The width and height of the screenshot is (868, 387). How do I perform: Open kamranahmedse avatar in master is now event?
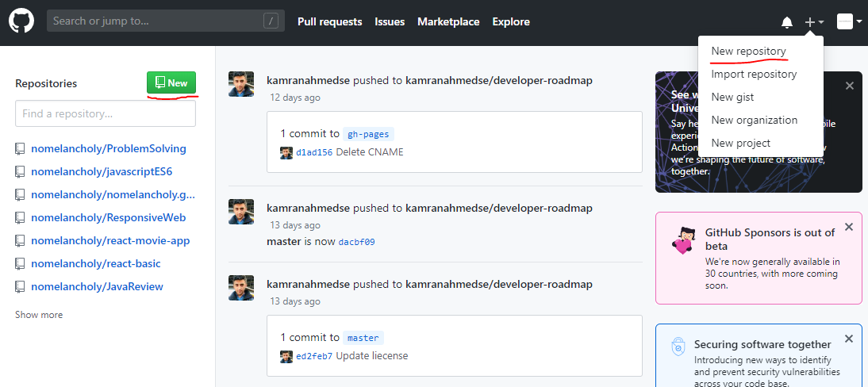tap(241, 212)
